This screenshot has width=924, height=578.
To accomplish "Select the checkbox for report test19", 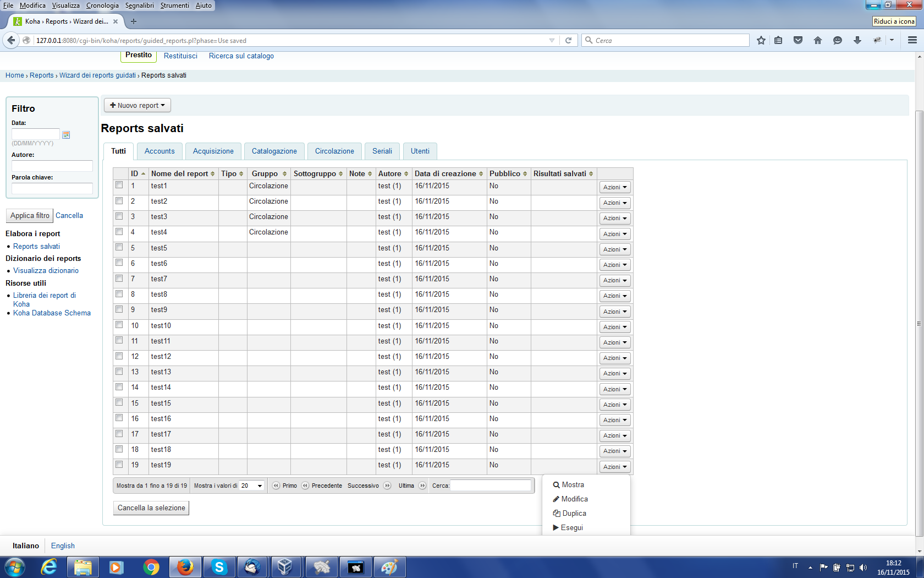I will [119, 465].
